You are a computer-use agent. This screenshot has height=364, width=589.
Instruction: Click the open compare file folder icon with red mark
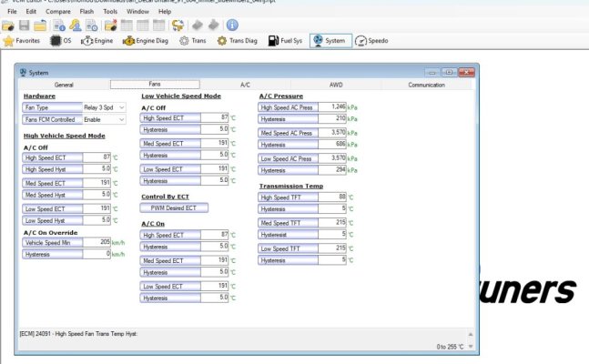[x=111, y=25]
